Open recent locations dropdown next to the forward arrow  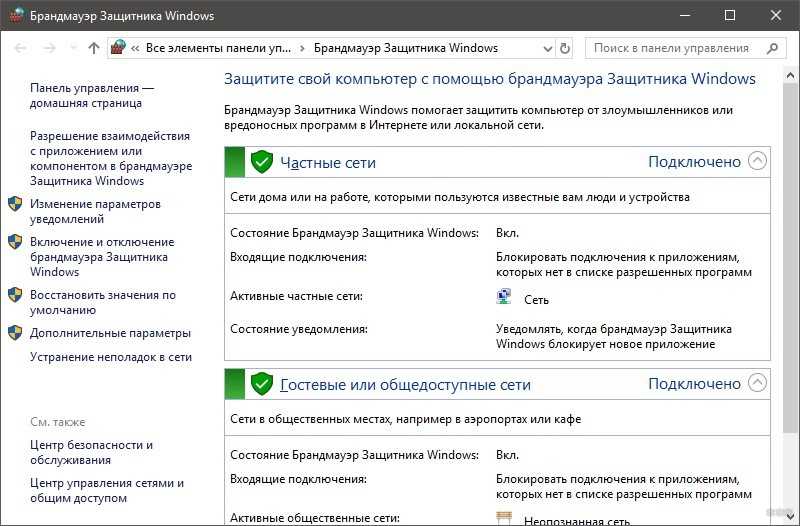pyautogui.click(x=73, y=48)
